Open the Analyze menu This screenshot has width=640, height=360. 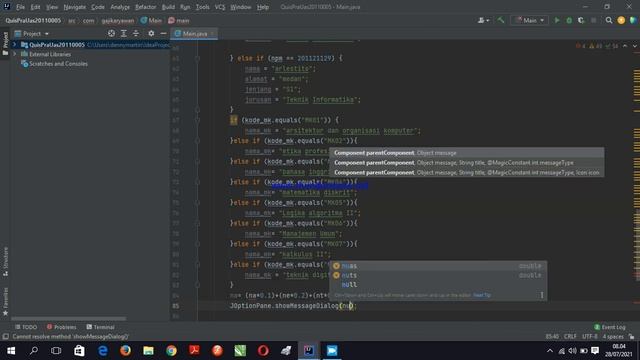(120, 7)
